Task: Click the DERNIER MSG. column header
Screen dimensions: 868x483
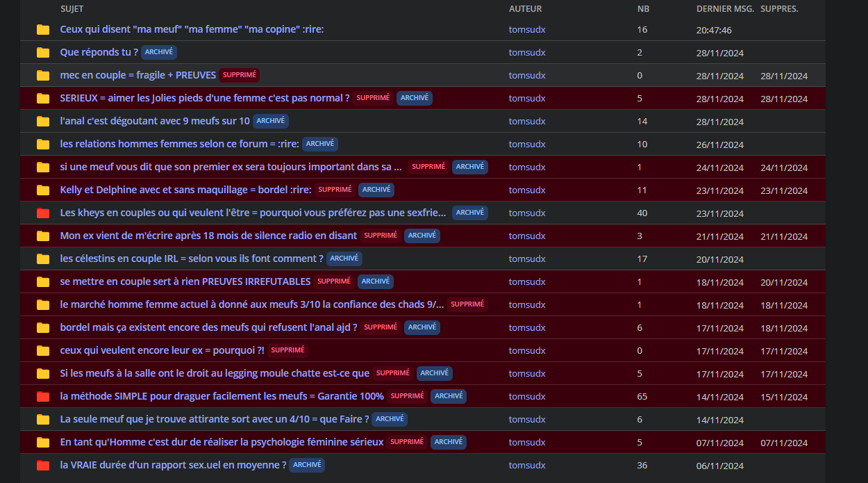Action: tap(724, 9)
